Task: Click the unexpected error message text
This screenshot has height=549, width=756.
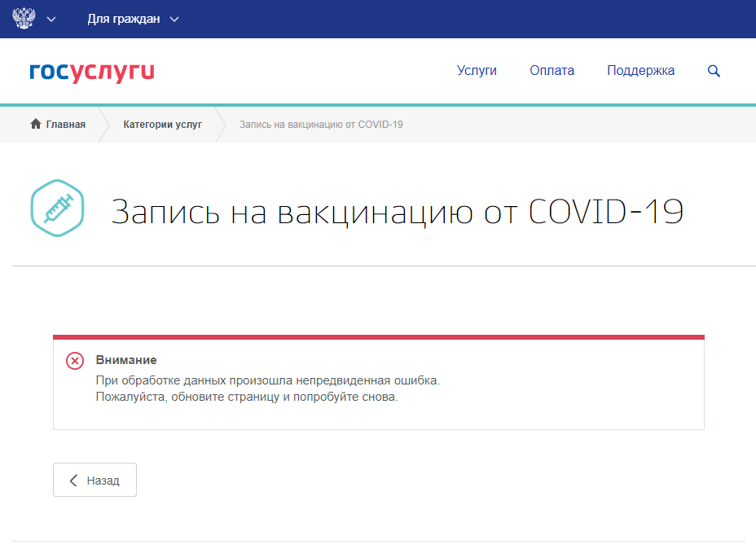Action: [267, 381]
